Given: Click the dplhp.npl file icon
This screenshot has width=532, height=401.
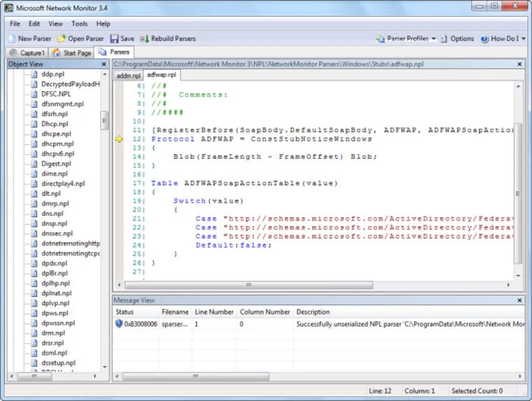Looking at the screenshot, I should [x=34, y=283].
